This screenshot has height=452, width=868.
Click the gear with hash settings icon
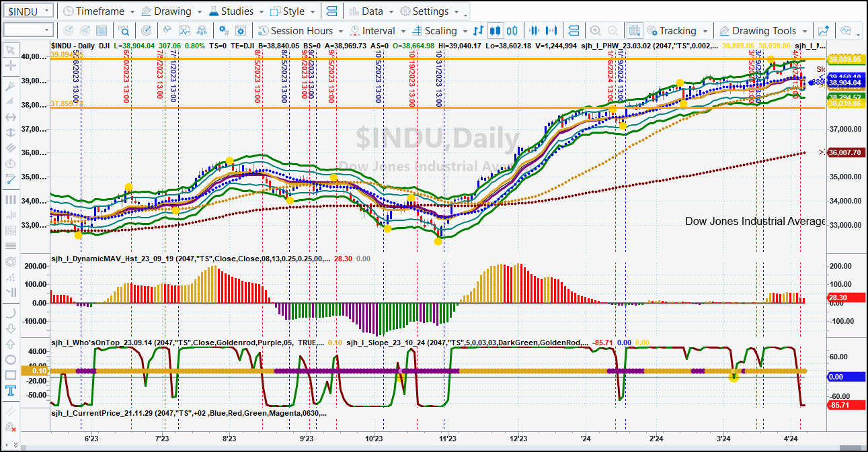(x=224, y=30)
